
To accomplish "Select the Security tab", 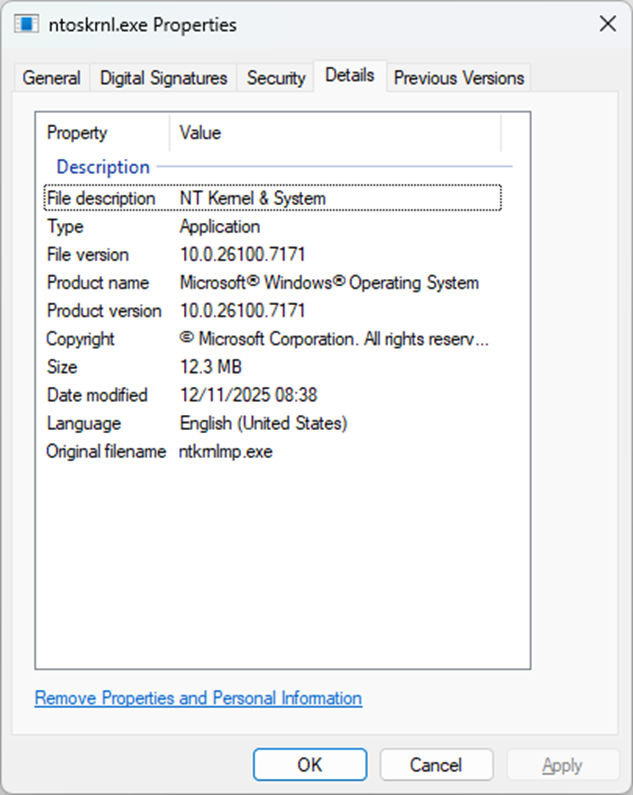I will (276, 77).
